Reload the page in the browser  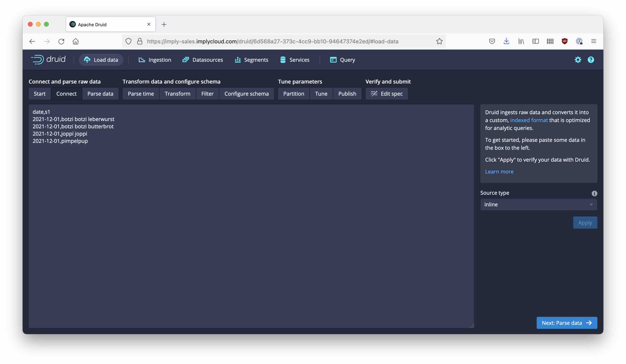61,41
